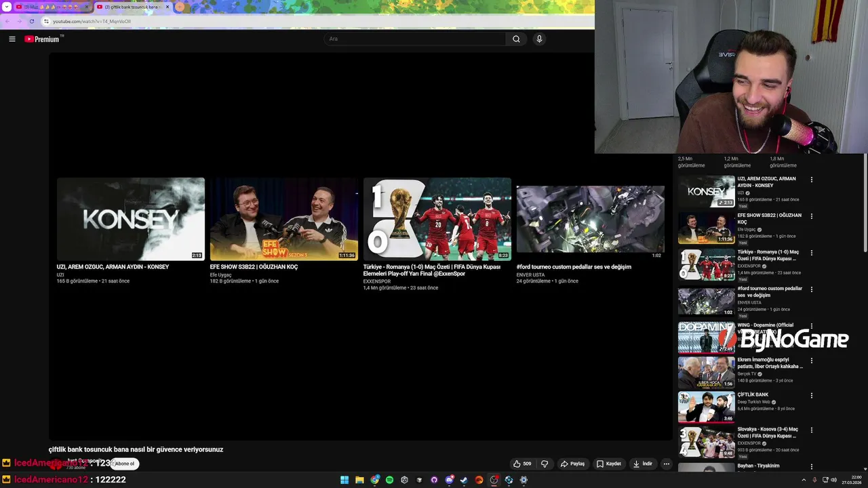The height and width of the screenshot is (488, 868).
Task: Open Türkiye - Romanya end-screen thumbnail
Action: click(437, 219)
